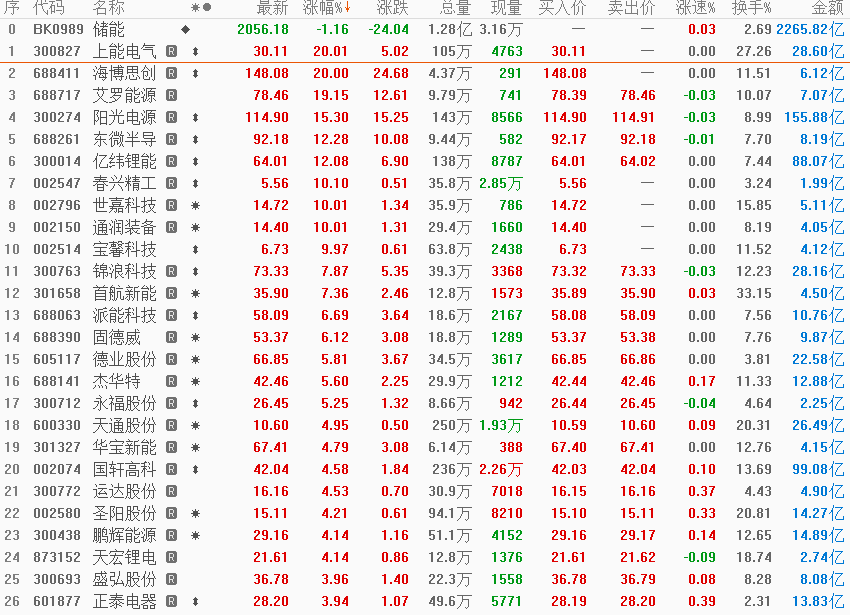Select stock name 宝馨科技

pyautogui.click(x=125, y=249)
